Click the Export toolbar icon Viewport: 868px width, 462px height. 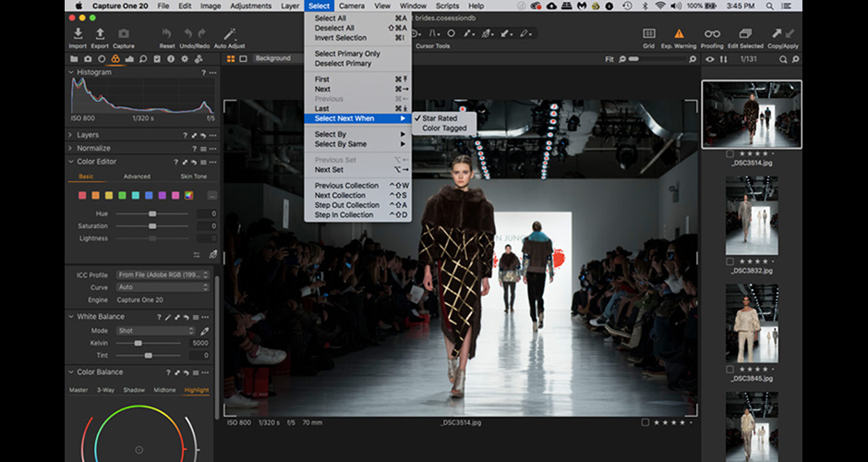[x=100, y=34]
